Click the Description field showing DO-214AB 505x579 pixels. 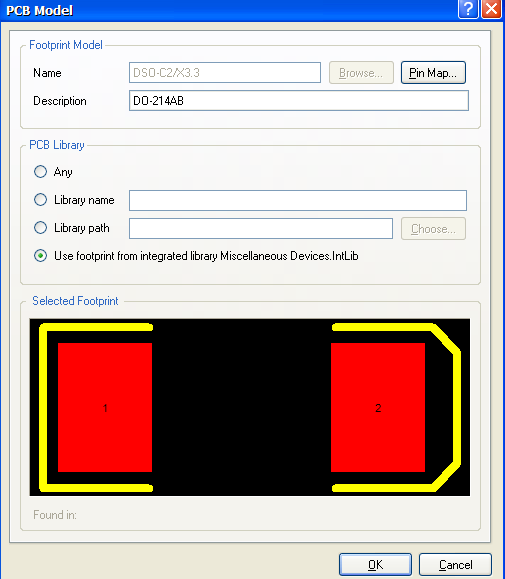(299, 100)
